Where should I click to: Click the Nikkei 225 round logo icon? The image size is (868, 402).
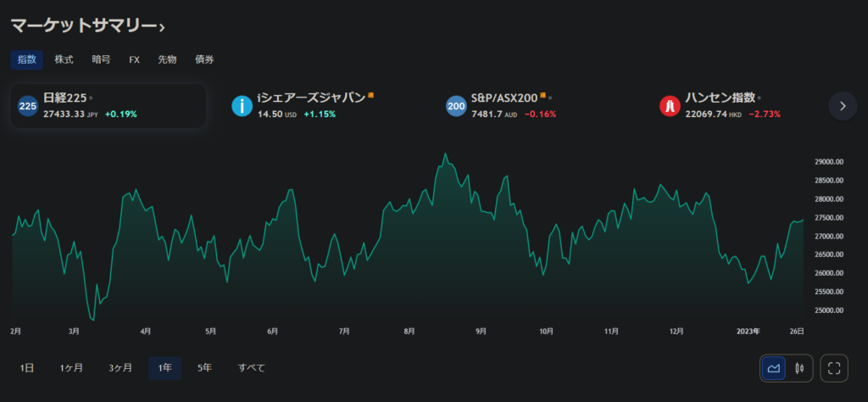28,106
